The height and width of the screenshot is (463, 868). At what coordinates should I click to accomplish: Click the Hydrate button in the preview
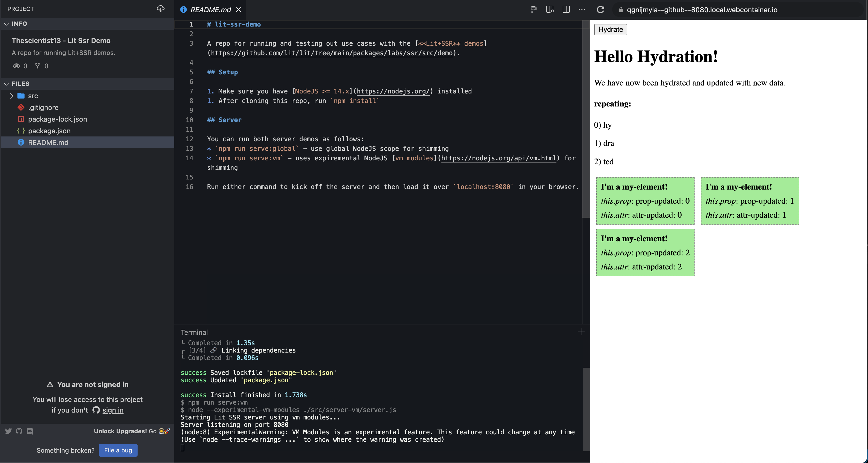coord(610,29)
